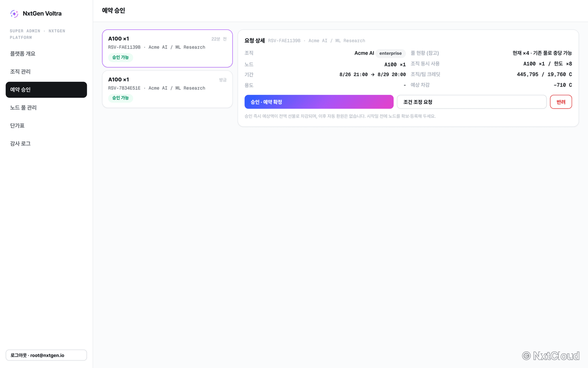Image resolution: width=588 pixels, height=368 pixels.
Task: Click the 방금 timestamp on second card
Action: 223,80
